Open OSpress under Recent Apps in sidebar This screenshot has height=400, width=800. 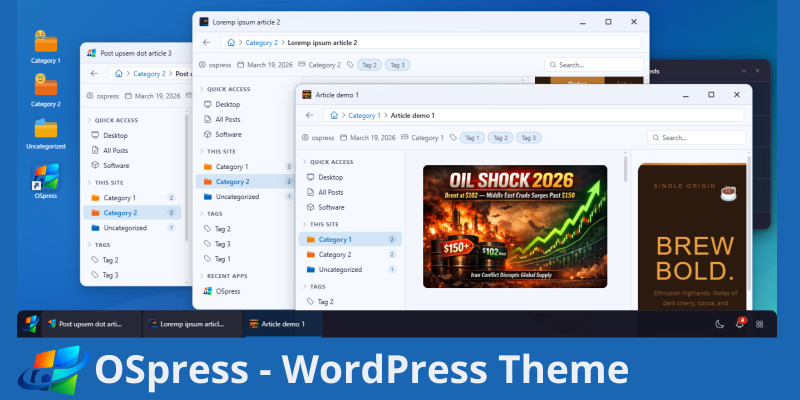pyautogui.click(x=228, y=291)
